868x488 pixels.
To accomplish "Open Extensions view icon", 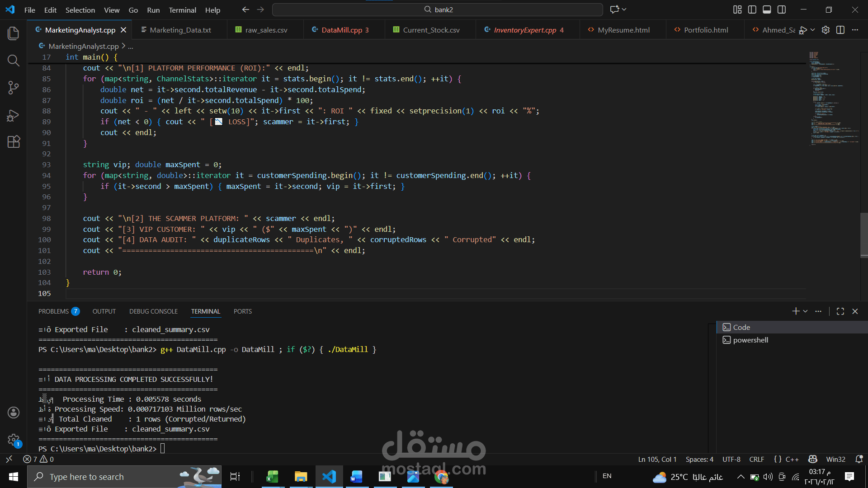I will click(x=14, y=142).
